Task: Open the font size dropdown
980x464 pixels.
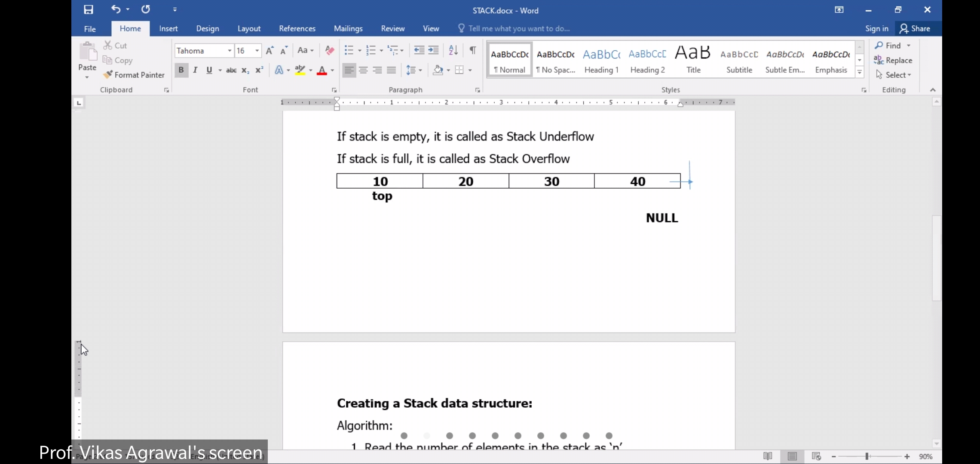Action: 257,51
